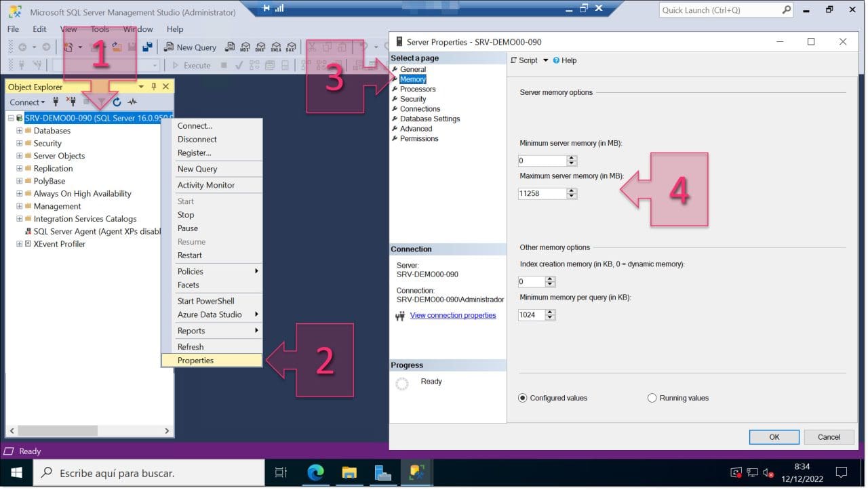
Task: Click the Execute query button
Action: click(191, 66)
